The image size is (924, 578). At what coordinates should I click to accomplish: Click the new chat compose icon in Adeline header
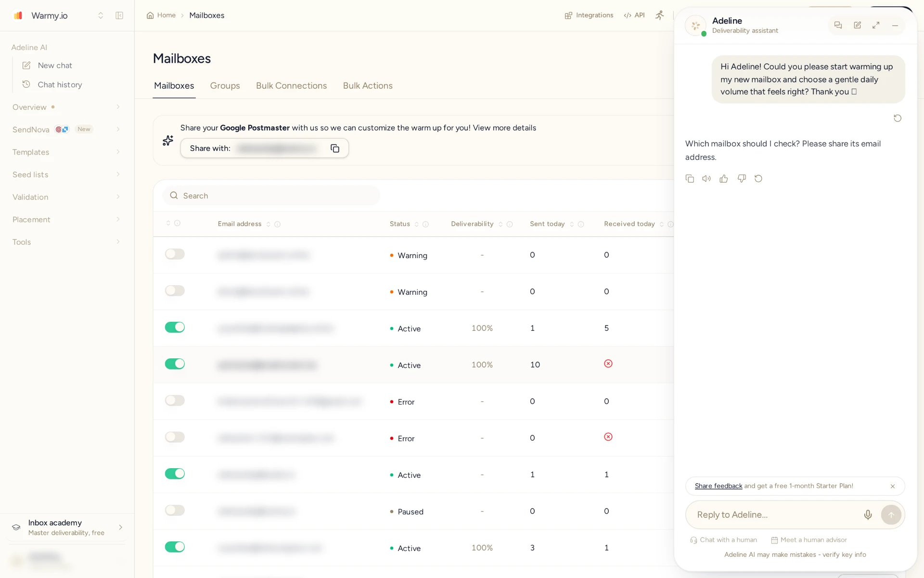tap(857, 25)
